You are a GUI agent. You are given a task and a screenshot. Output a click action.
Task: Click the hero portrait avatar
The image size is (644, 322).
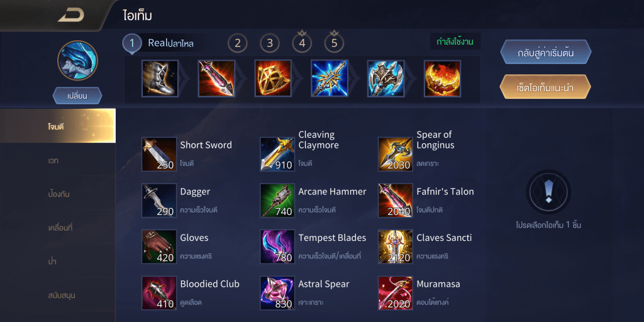77,60
